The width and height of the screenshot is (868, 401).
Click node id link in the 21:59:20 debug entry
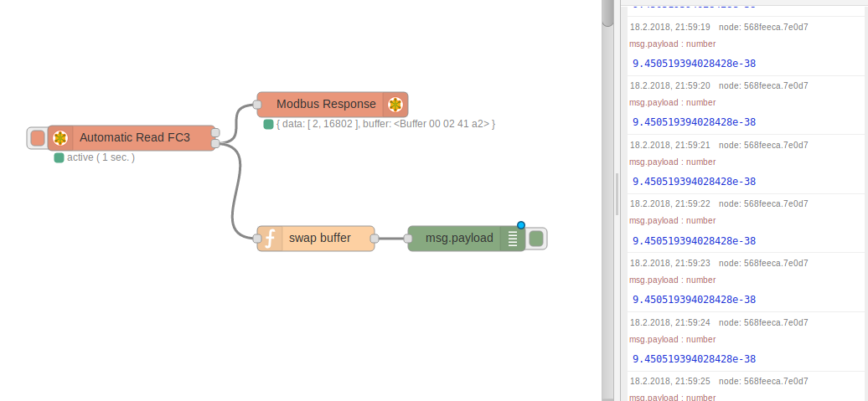(763, 85)
